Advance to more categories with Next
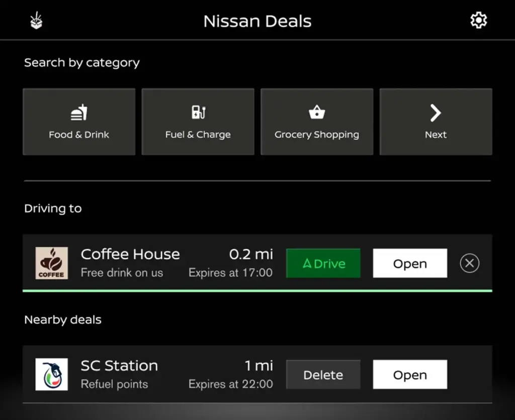Viewport: 515px width, 420px height. [436, 122]
